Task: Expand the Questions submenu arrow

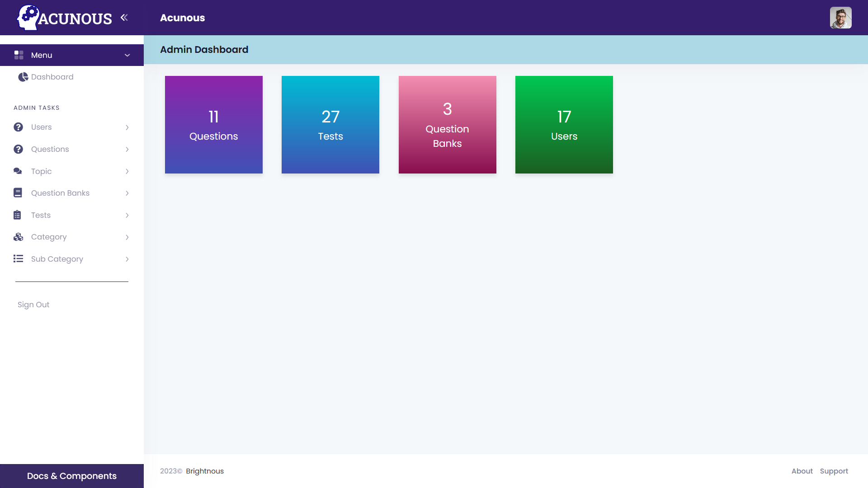Action: [x=127, y=149]
